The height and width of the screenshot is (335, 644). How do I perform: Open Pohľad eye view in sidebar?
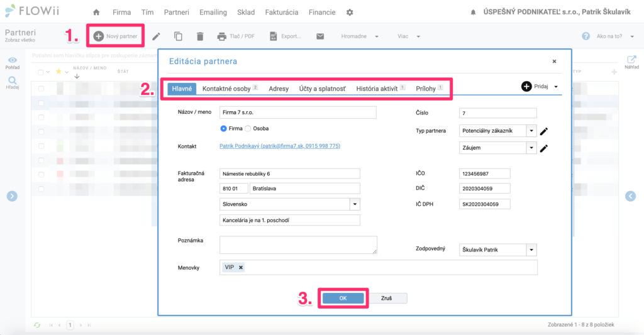pos(13,63)
